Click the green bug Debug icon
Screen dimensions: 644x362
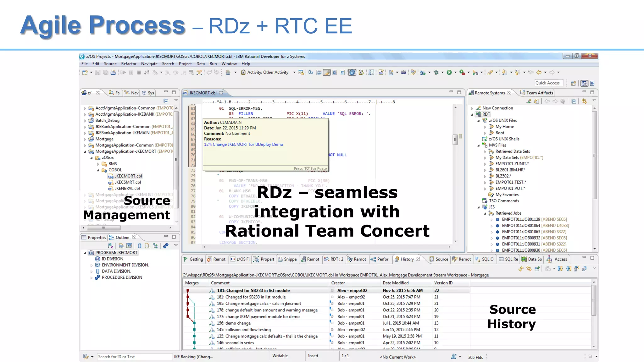coord(436,73)
